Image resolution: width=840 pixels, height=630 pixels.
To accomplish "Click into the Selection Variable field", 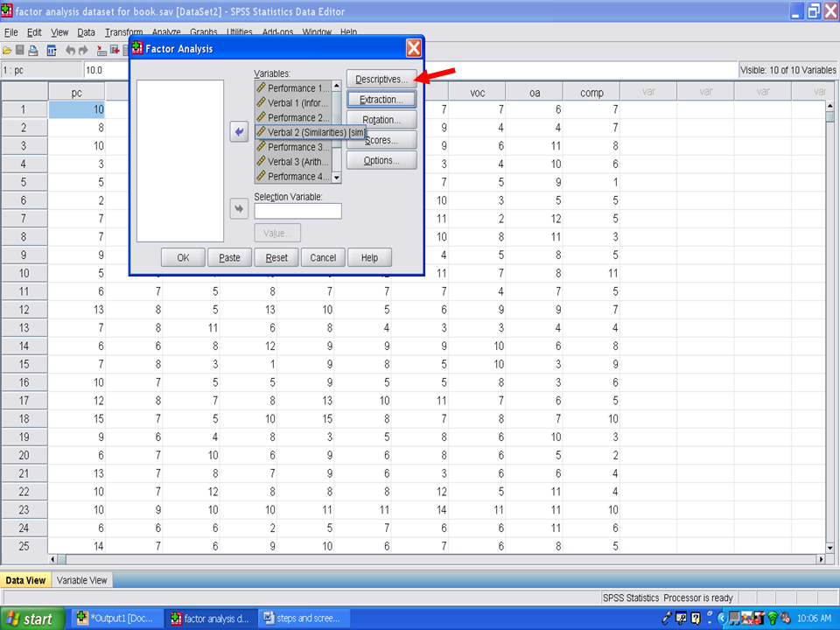I will point(297,211).
